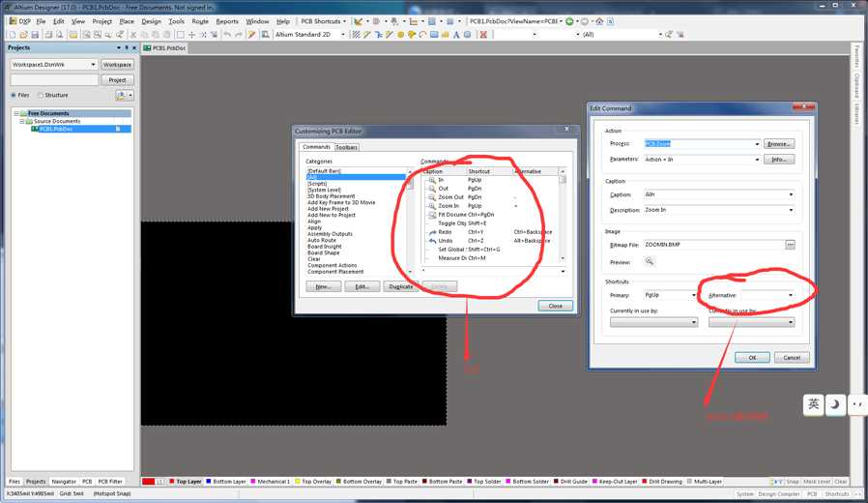This screenshot has height=503, width=868.
Task: Click the bitmap file browse ellipsis button
Action: click(790, 245)
